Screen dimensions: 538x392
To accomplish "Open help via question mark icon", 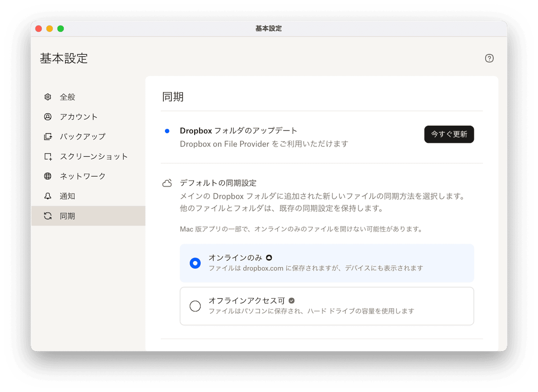I will (489, 58).
